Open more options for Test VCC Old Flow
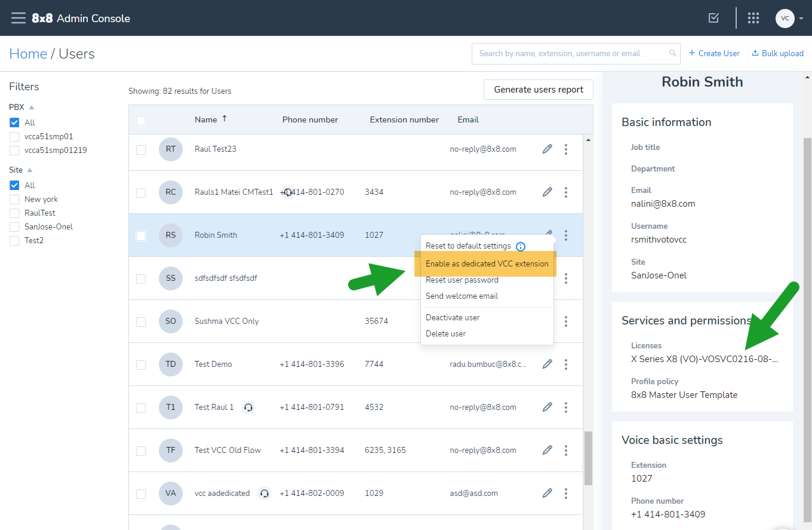Viewport: 812px width, 530px height. [x=566, y=450]
